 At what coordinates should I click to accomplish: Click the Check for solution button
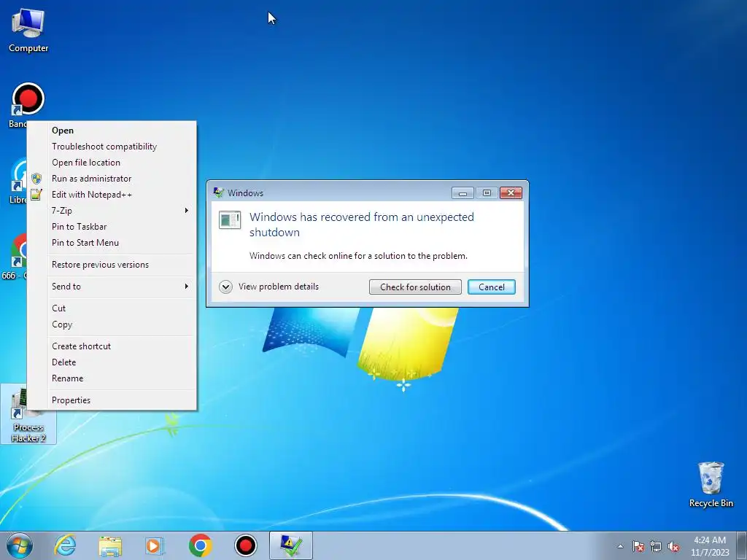(415, 287)
